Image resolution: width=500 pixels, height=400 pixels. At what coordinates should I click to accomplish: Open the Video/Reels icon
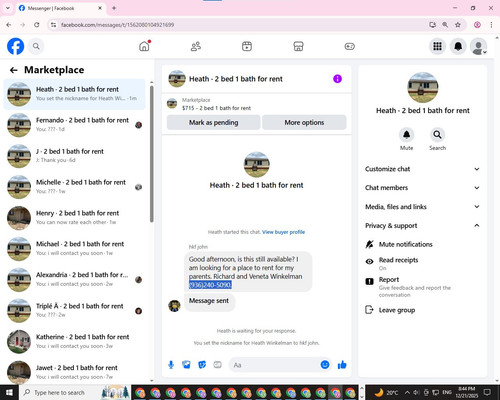click(247, 46)
